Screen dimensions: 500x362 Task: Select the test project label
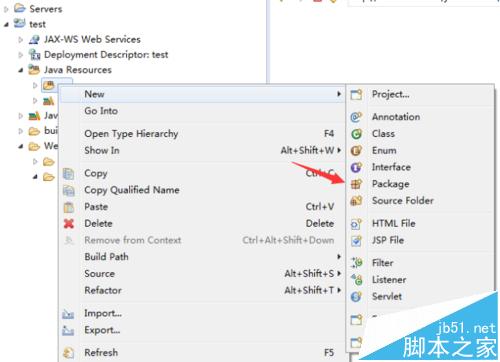tap(37, 24)
